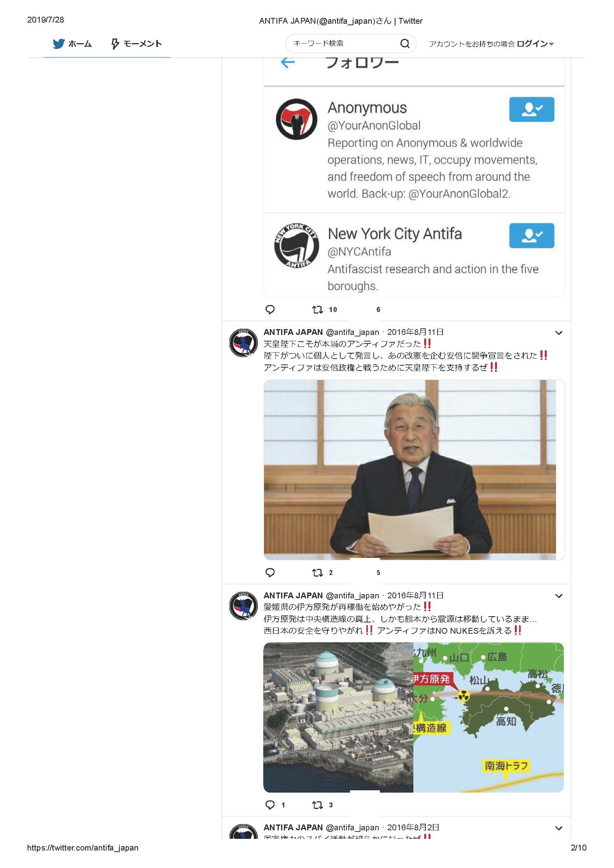Open the Moments lightning bolt icon
This screenshot has height=868, width=614.
coord(115,44)
